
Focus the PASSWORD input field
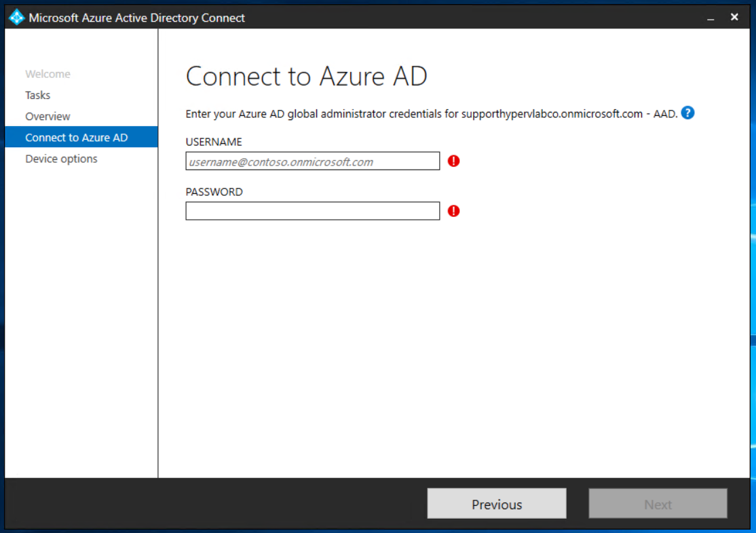coord(312,211)
